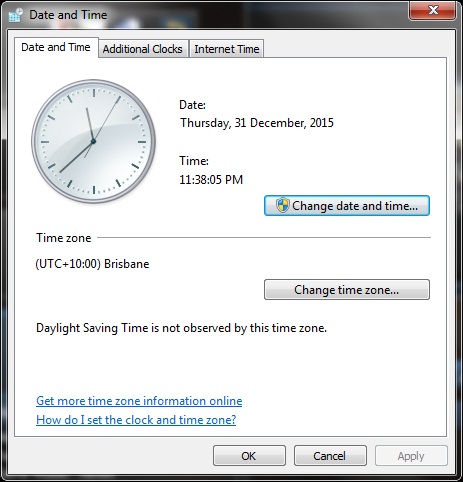Click the Change date and time button text
The image size is (463, 482).
[x=355, y=206]
